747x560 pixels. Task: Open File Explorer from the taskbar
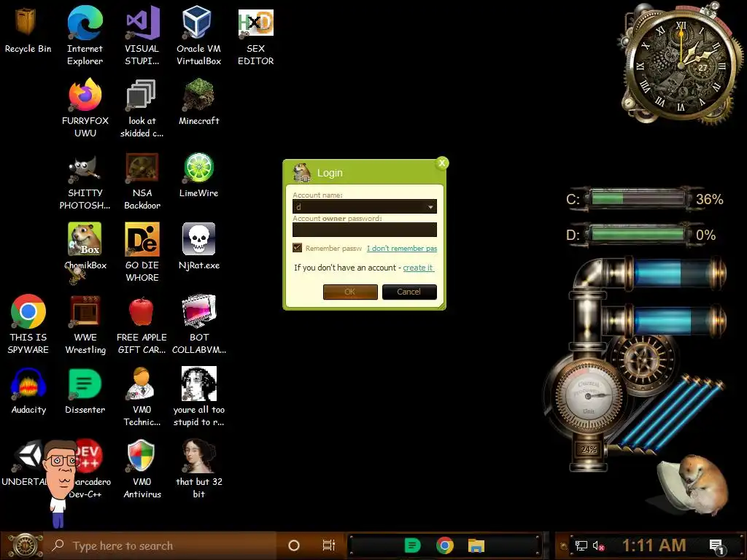click(476, 545)
